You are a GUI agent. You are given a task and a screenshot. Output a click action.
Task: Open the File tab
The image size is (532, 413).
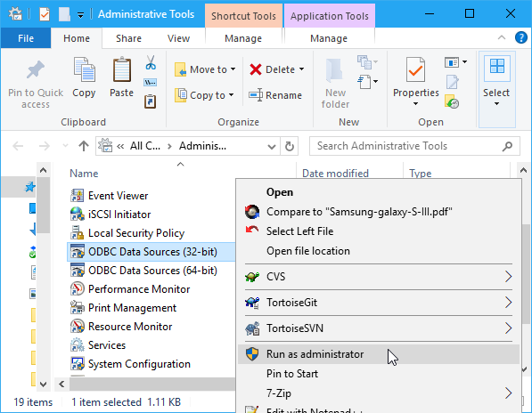coord(26,38)
